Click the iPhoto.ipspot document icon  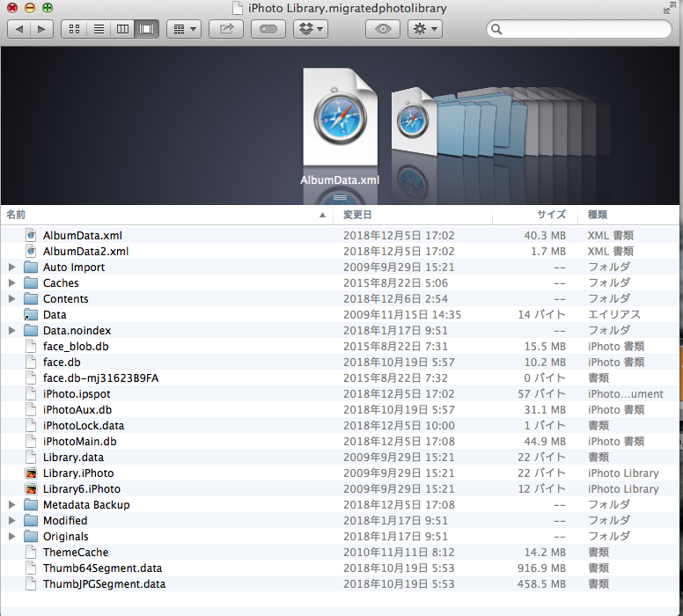31,394
